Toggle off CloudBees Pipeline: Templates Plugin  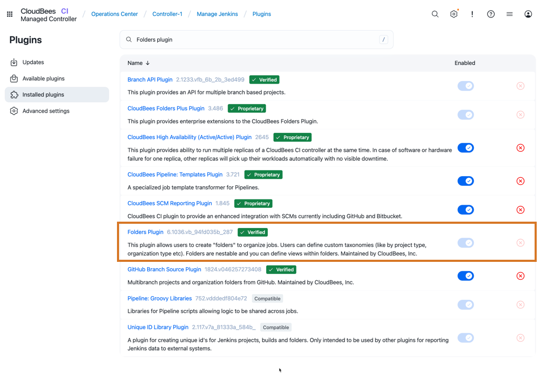[466, 181]
